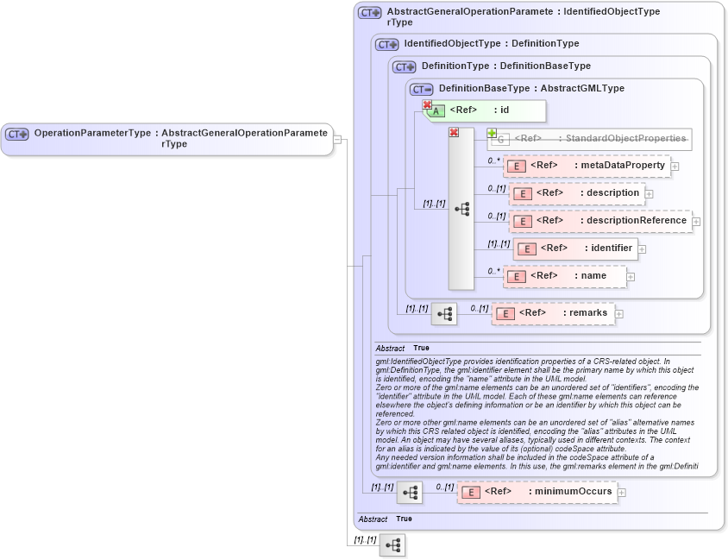Select the DefinitionType : DefinitionBaseType label

[506, 66]
